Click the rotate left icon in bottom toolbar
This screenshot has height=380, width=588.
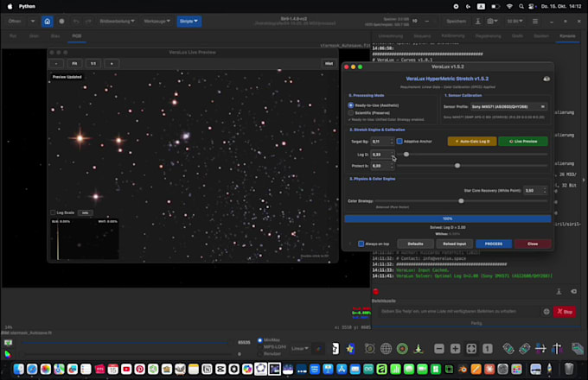pos(508,349)
